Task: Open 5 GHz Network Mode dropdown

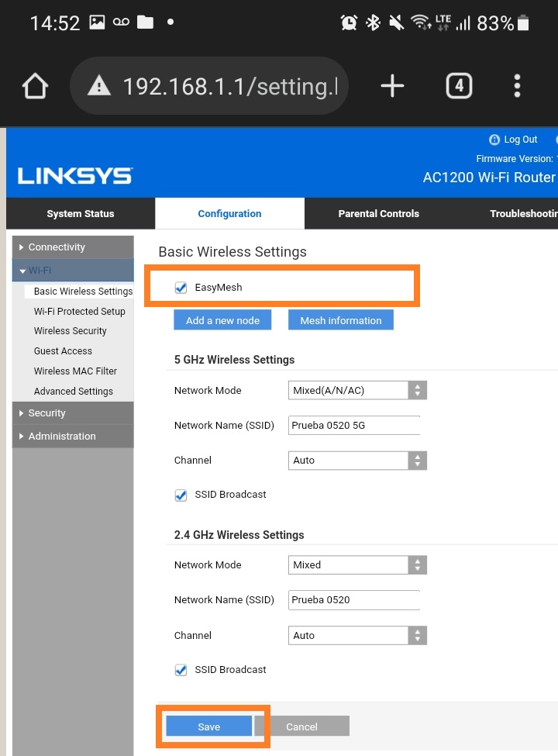Action: pos(356,391)
